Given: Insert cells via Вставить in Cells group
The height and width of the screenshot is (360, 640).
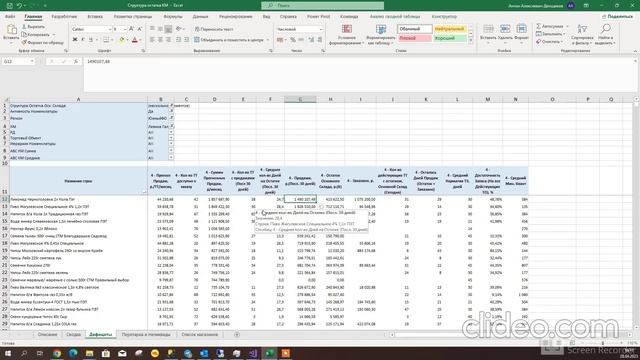Looking at the screenshot, I should pyautogui.click(x=488, y=33).
